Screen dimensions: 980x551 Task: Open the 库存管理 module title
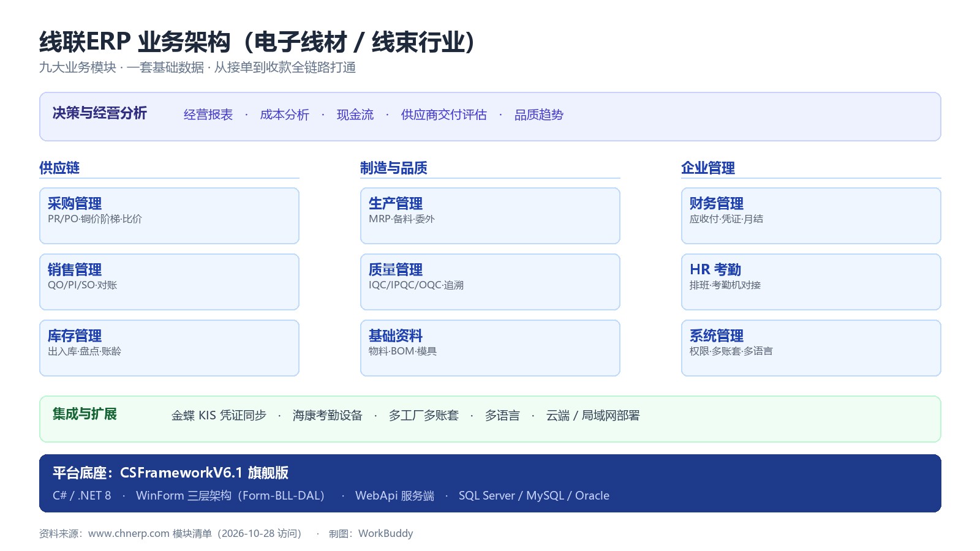[x=75, y=335]
